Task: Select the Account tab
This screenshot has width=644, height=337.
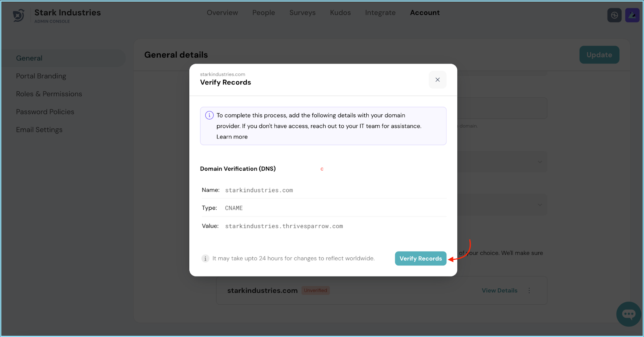Action: point(425,12)
